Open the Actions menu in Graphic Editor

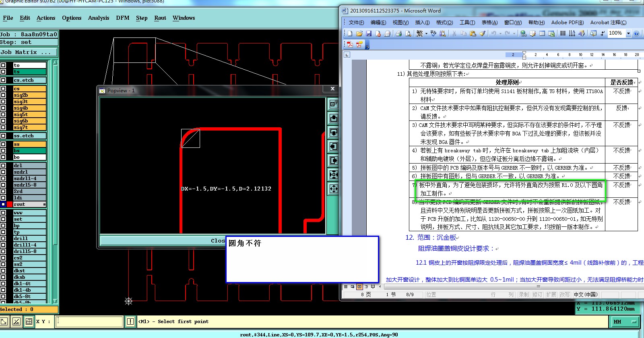click(46, 18)
